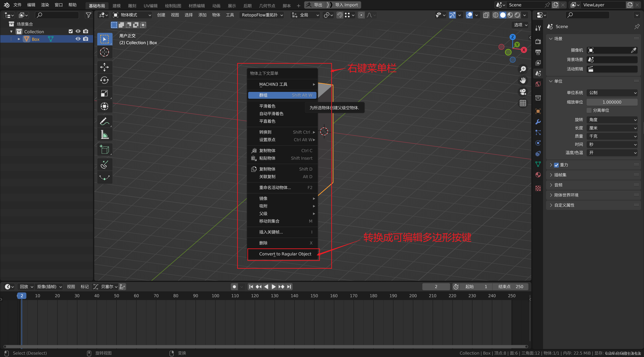Select the Rotate tool
644x357 pixels.
click(104, 80)
